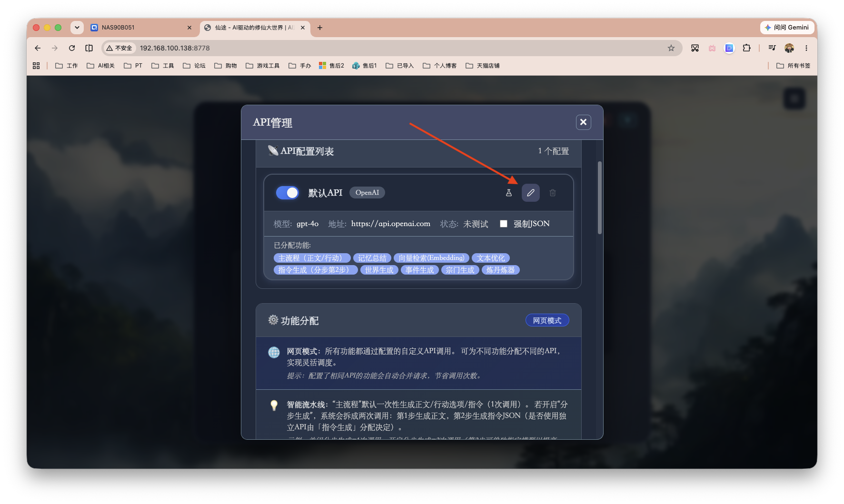
Task: Toggle the browser side panel icon
Action: click(x=89, y=48)
